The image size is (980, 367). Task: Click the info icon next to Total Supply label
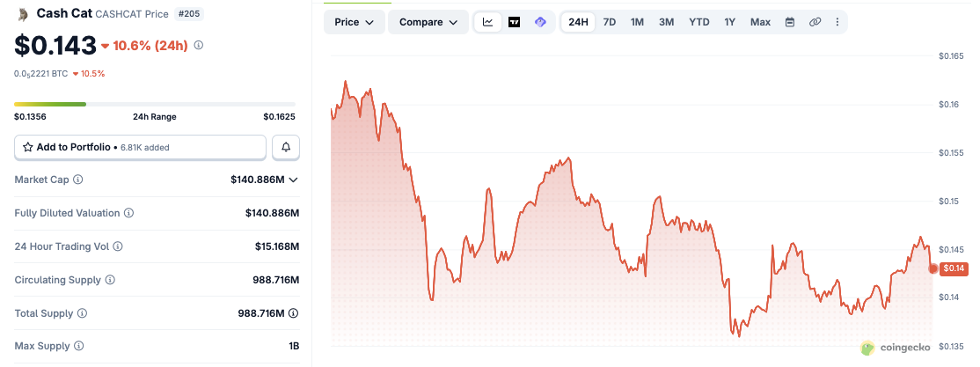[82, 312]
